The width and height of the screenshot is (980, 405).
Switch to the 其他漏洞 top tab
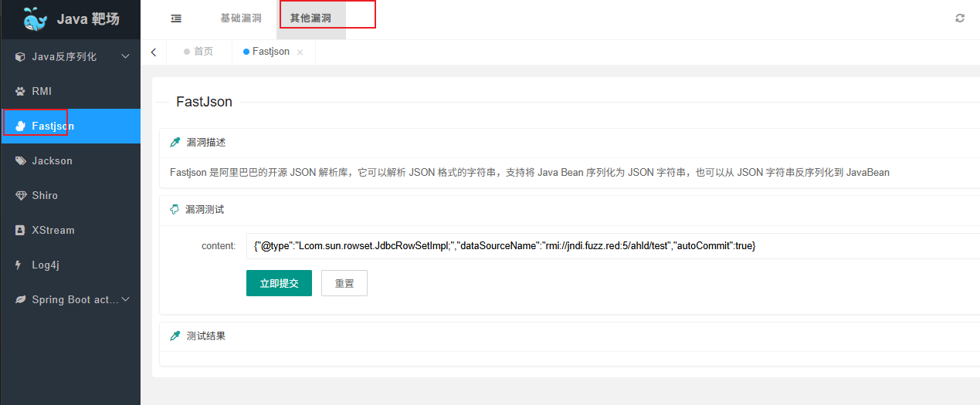coord(310,19)
